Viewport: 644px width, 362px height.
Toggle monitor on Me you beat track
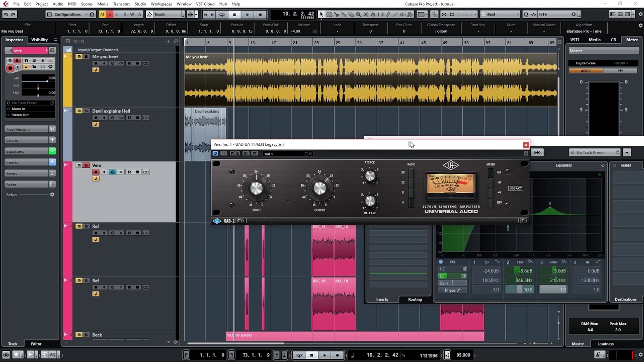click(104, 63)
